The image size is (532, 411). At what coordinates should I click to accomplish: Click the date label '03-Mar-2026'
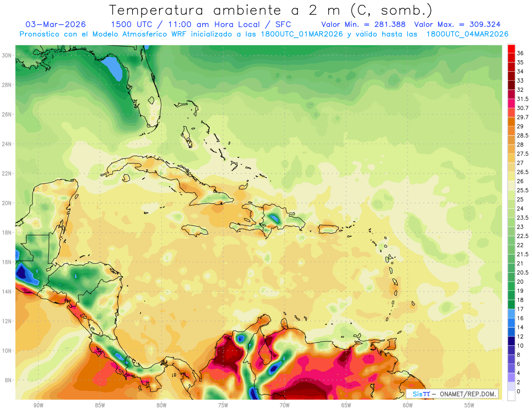click(55, 24)
